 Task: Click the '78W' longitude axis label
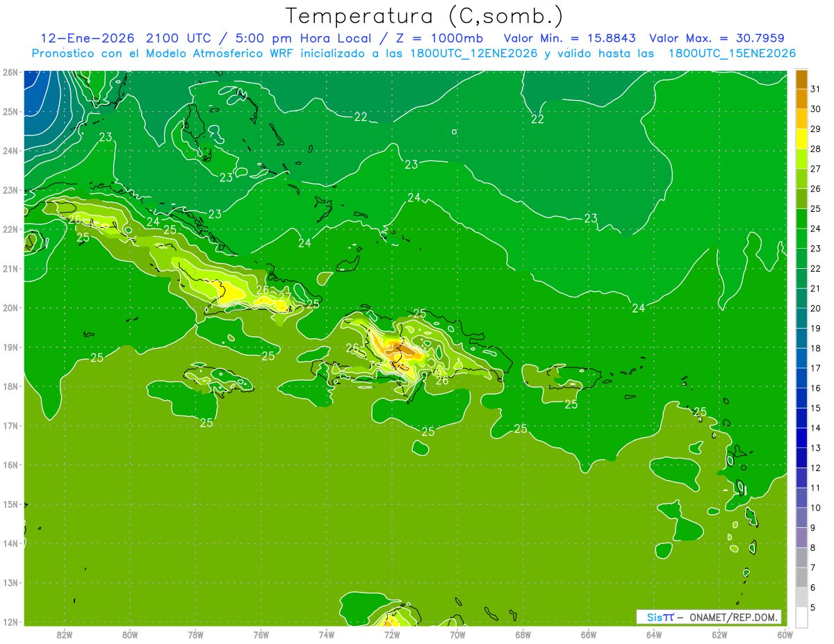pos(195,634)
